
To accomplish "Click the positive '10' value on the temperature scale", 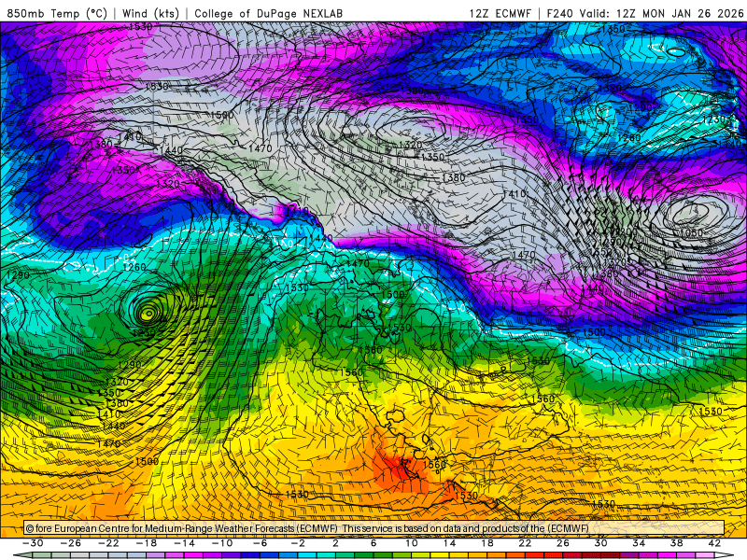I will (x=411, y=543).
